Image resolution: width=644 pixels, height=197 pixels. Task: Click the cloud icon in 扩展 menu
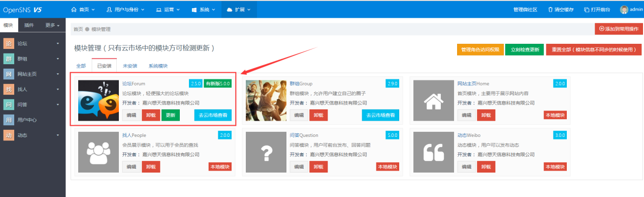(230, 9)
